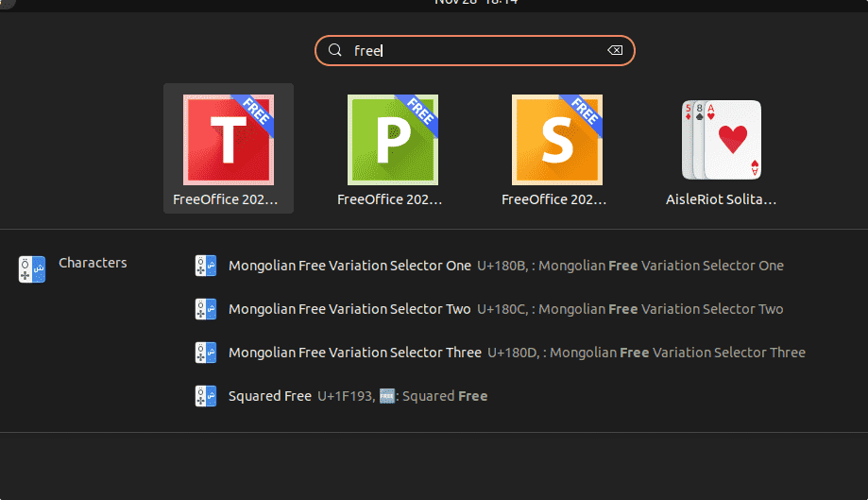
Task: Click the magnifier icon in search bar
Action: click(335, 50)
